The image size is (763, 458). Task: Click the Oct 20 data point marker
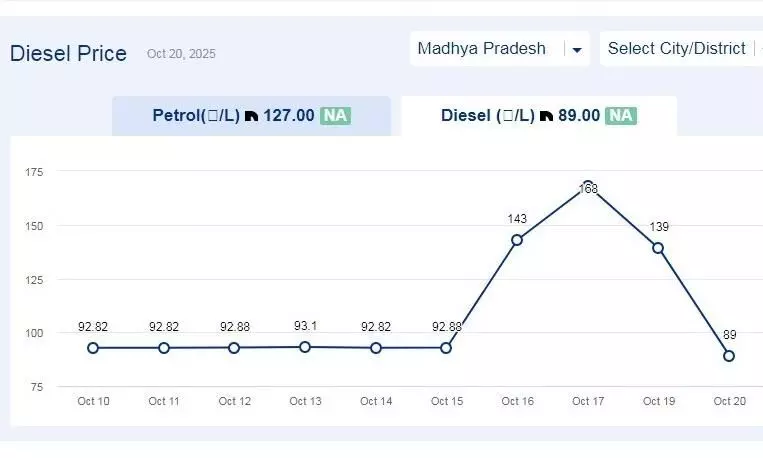[729, 356]
